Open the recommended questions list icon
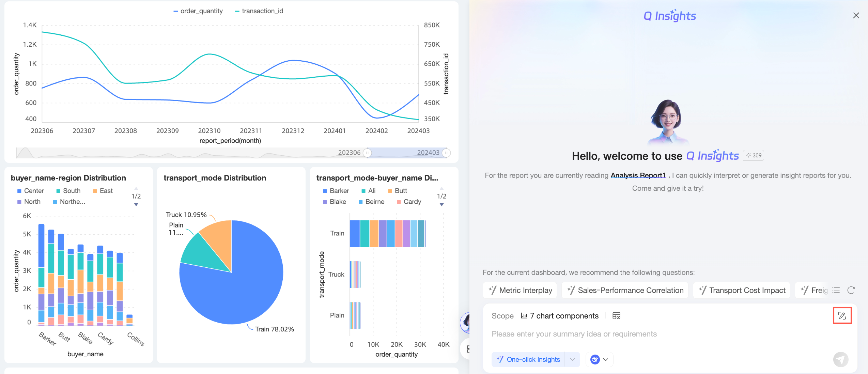The width and height of the screenshot is (868, 374). tap(836, 290)
